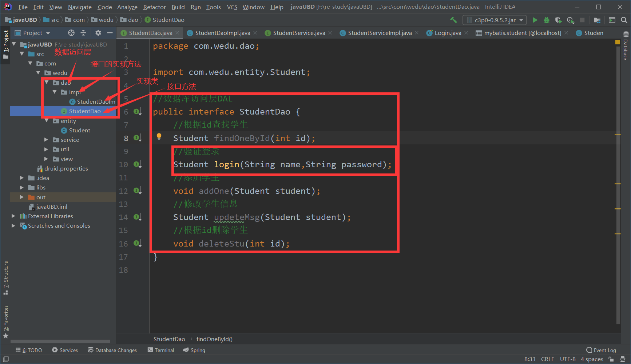This screenshot has height=364, width=631.
Task: Toggle the Database tool window
Action: click(626, 45)
